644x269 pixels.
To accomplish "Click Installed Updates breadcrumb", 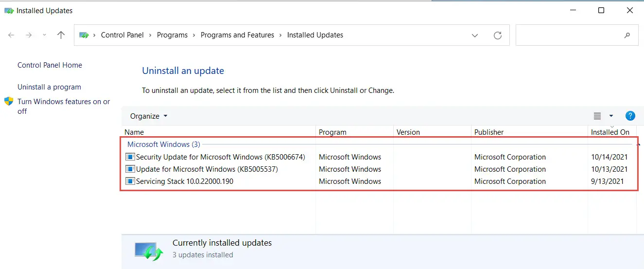I will point(315,35).
